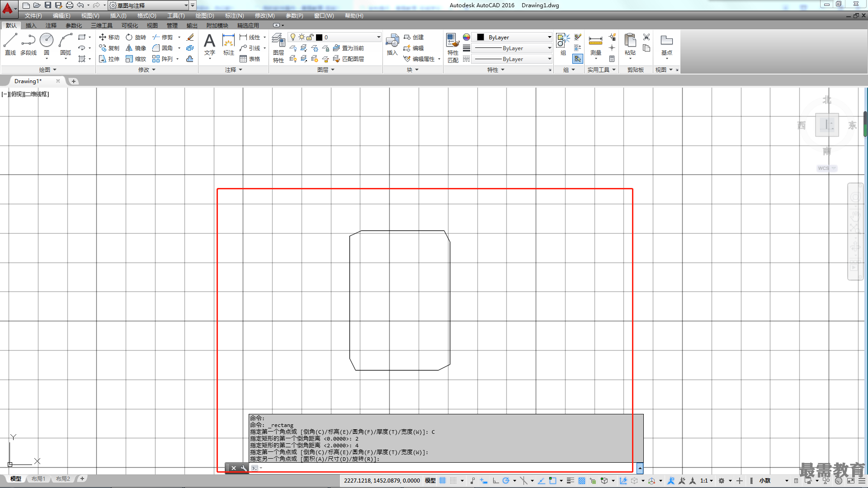Image resolution: width=868 pixels, height=488 pixels.
Task: Click the Trim (修剪) tool
Action: [x=162, y=37]
